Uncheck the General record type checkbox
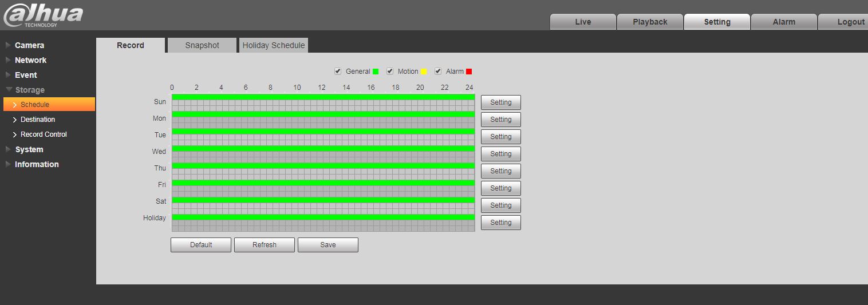 pos(338,72)
